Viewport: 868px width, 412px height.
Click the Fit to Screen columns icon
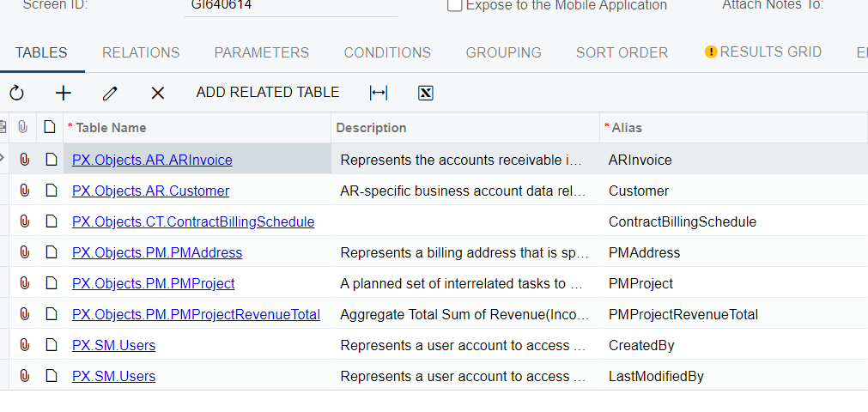[379, 93]
